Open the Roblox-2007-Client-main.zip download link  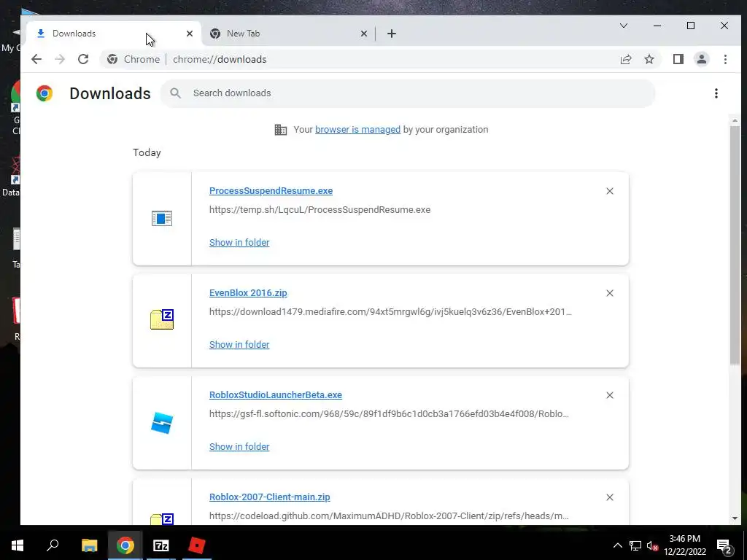tap(269, 497)
